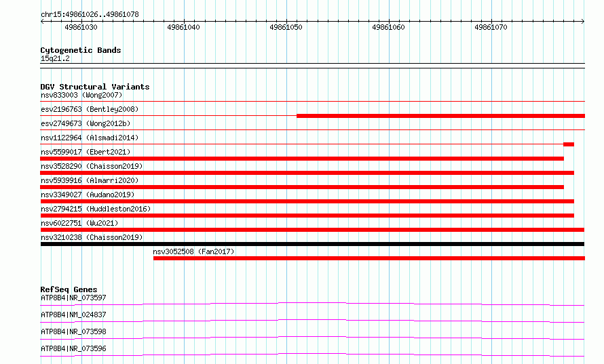Click the ruler's right arrow end
Screen dimensions: 604x364
click(x=583, y=21)
